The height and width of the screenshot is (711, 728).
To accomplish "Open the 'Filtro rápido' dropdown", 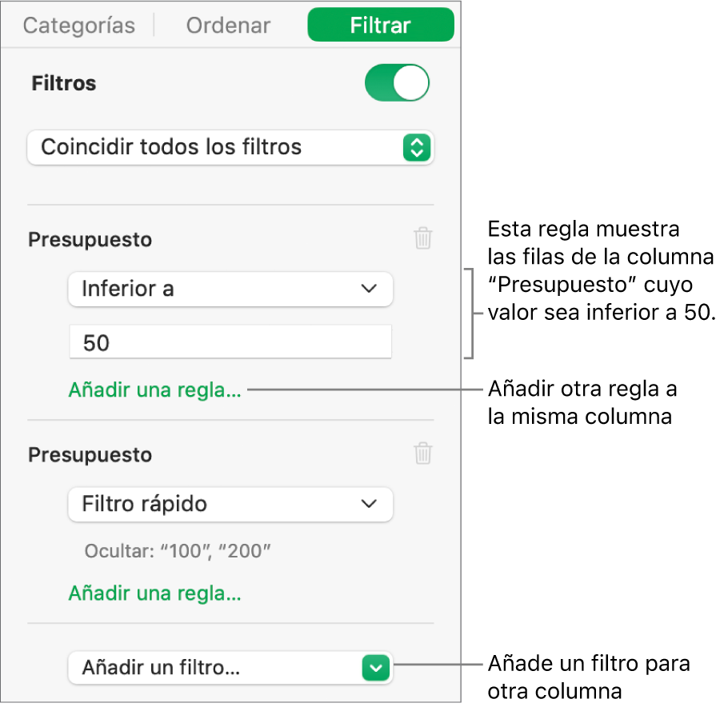I will point(230,504).
